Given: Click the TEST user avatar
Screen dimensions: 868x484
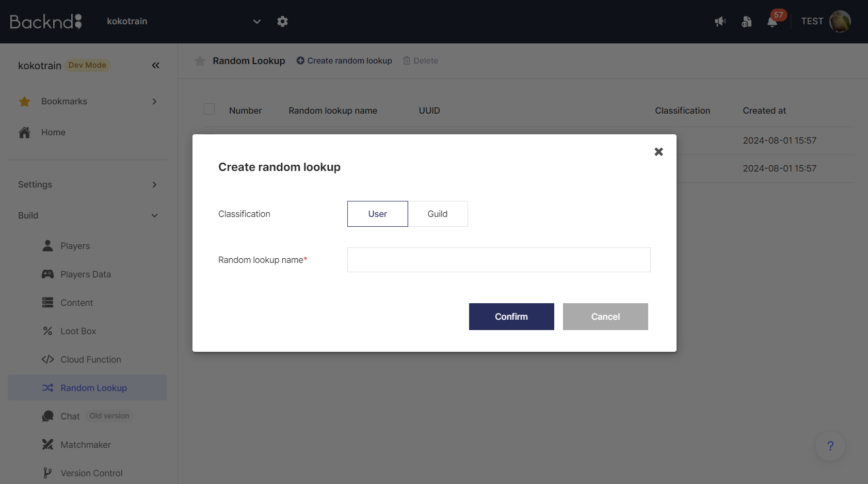Looking at the screenshot, I should 840,21.
